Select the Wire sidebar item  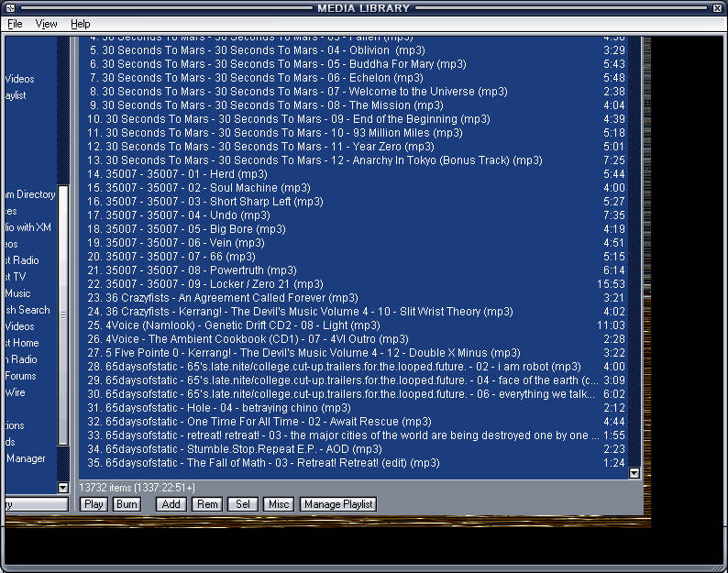16,392
